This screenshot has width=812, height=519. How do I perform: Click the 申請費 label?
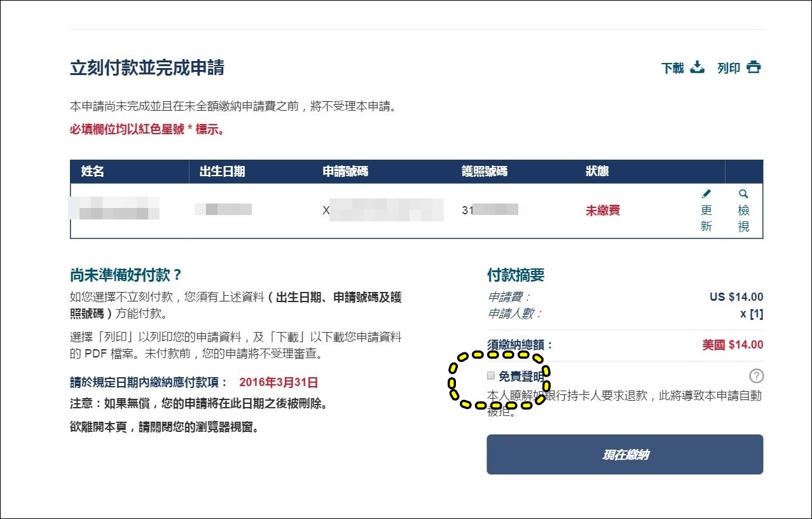coord(509,297)
